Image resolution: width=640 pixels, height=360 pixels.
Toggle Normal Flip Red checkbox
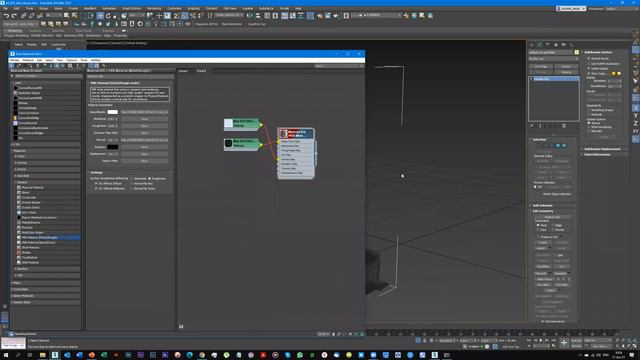[x=132, y=184]
